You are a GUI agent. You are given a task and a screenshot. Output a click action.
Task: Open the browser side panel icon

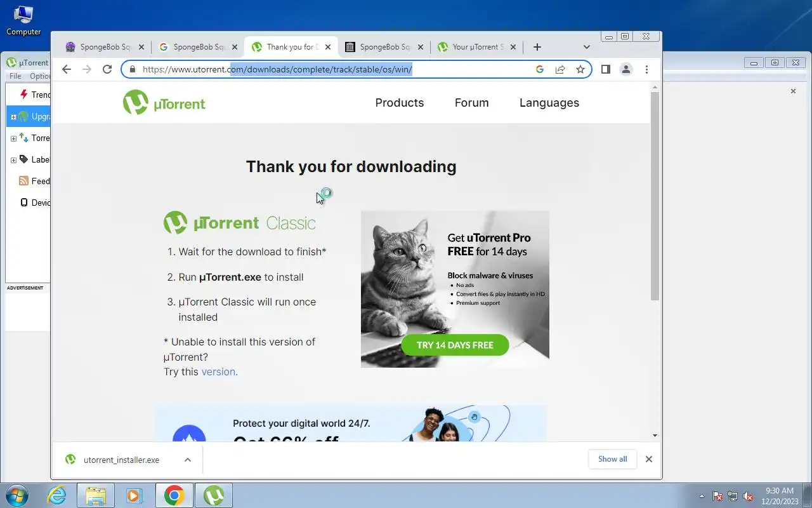click(606, 69)
